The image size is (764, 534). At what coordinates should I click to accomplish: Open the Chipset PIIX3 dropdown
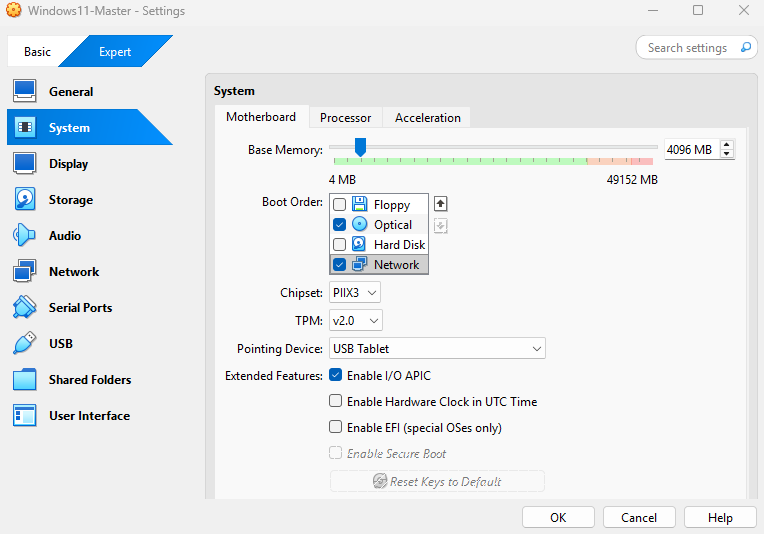[355, 292]
